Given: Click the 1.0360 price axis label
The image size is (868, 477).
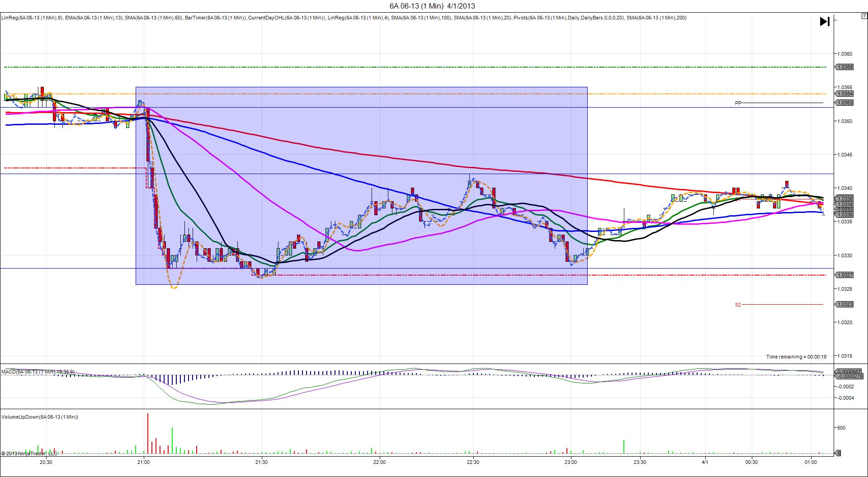Looking at the screenshot, I should click(x=844, y=54).
